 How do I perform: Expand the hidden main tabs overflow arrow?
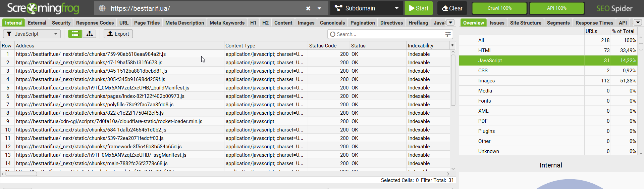click(x=450, y=23)
